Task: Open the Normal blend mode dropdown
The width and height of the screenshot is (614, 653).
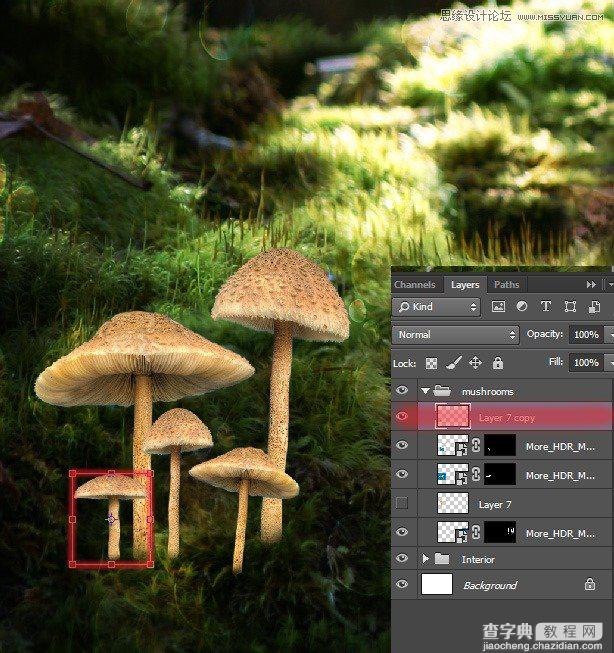Action: (455, 335)
